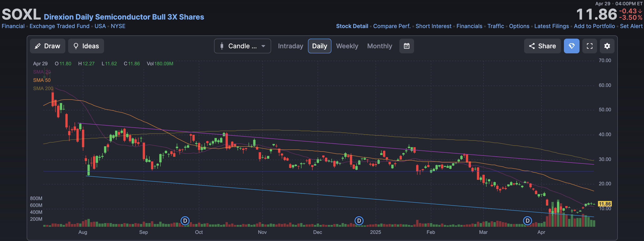Select the Daily timeframe tab
Screen dimensions: 644x241
click(319, 46)
